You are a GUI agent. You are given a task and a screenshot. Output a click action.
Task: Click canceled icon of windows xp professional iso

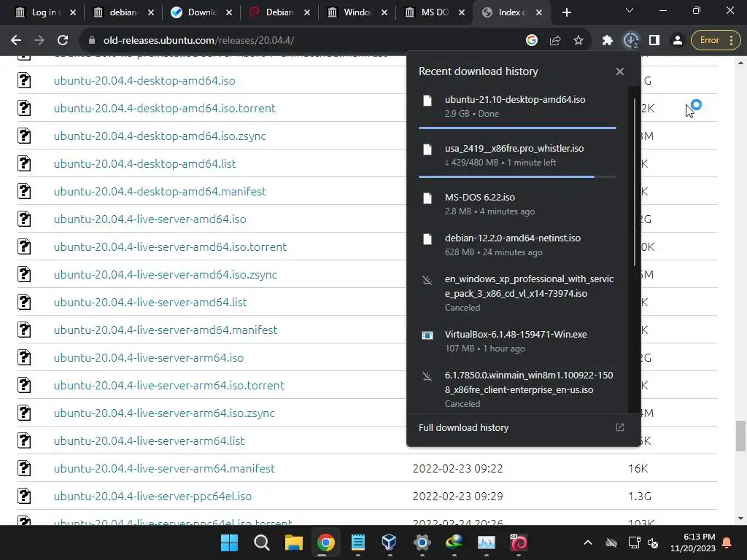pos(427,280)
